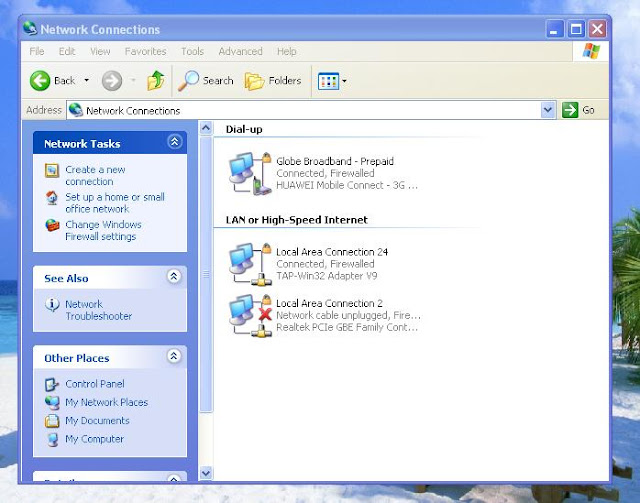
Task: Click the See Also panel header
Action: click(x=110, y=278)
